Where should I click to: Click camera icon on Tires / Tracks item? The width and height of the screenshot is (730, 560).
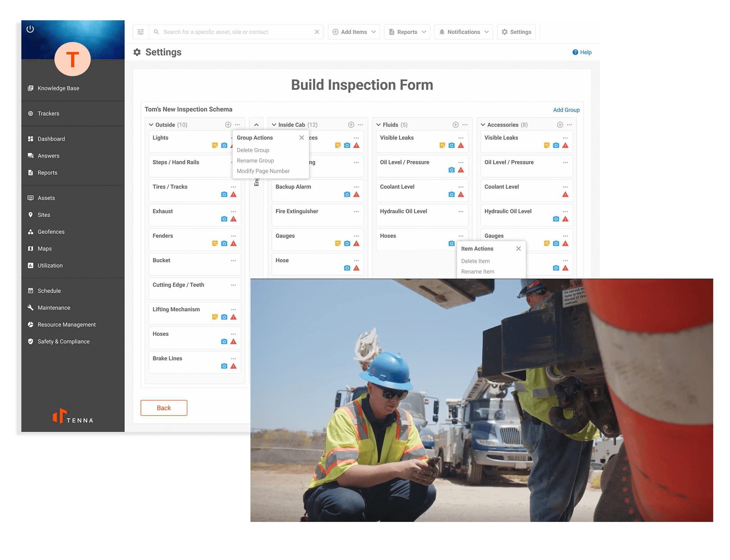coord(224,195)
